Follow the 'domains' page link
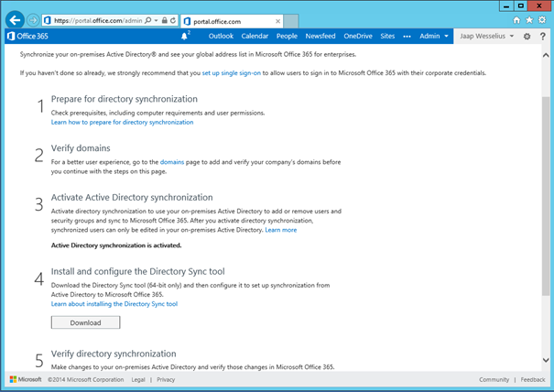Image resolution: width=554 pixels, height=392 pixels. (184, 161)
